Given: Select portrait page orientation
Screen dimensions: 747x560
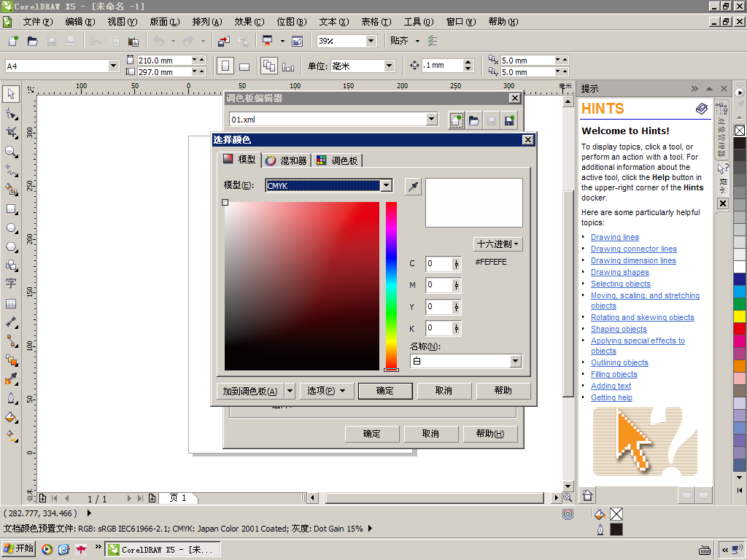Looking at the screenshot, I should pyautogui.click(x=225, y=66).
